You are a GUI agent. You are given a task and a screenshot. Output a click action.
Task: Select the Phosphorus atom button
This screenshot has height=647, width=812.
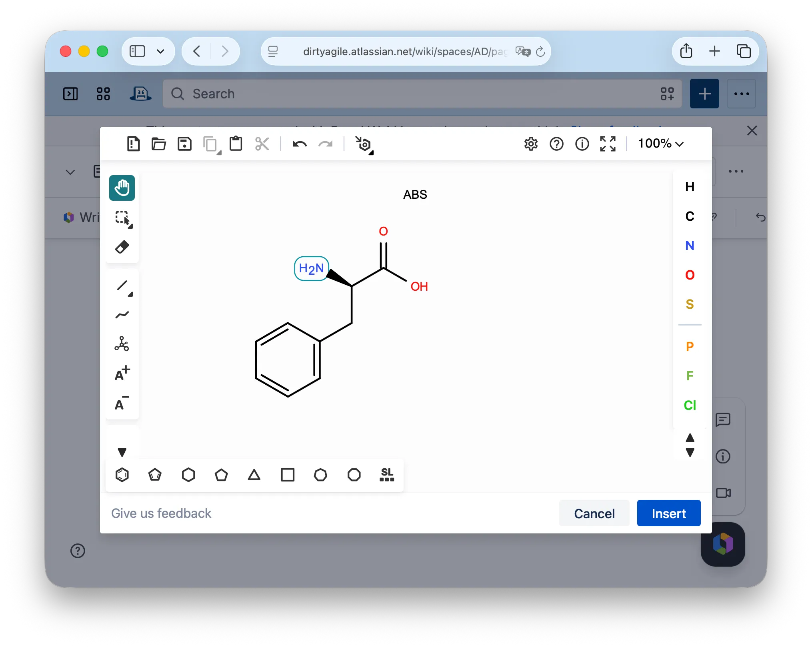(x=690, y=346)
